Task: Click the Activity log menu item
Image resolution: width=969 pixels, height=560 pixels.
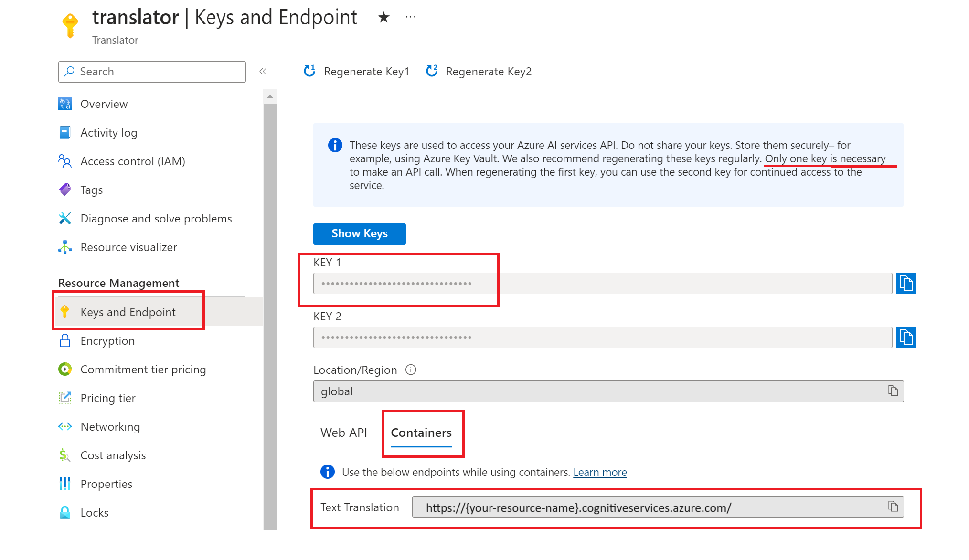Action: (109, 132)
